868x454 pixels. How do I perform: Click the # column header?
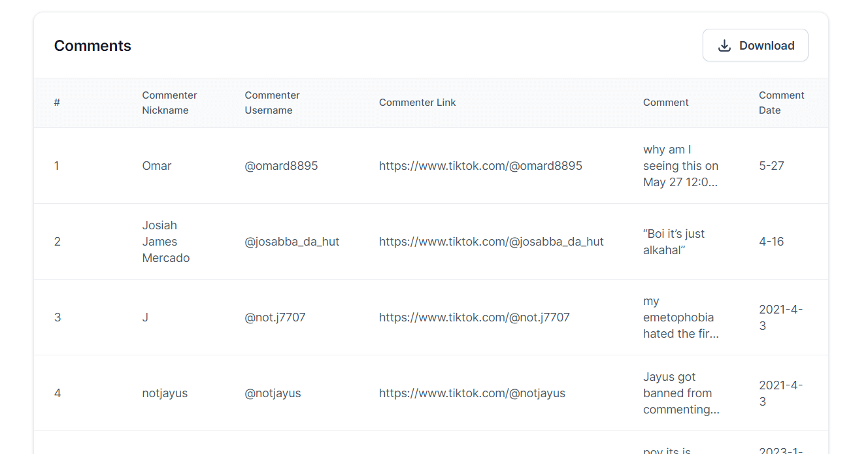click(57, 103)
